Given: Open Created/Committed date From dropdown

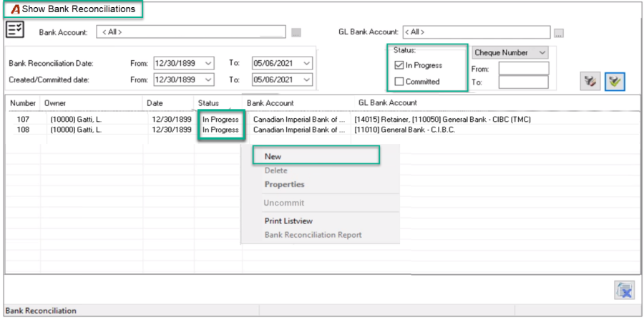Looking at the screenshot, I should pyautogui.click(x=208, y=79).
